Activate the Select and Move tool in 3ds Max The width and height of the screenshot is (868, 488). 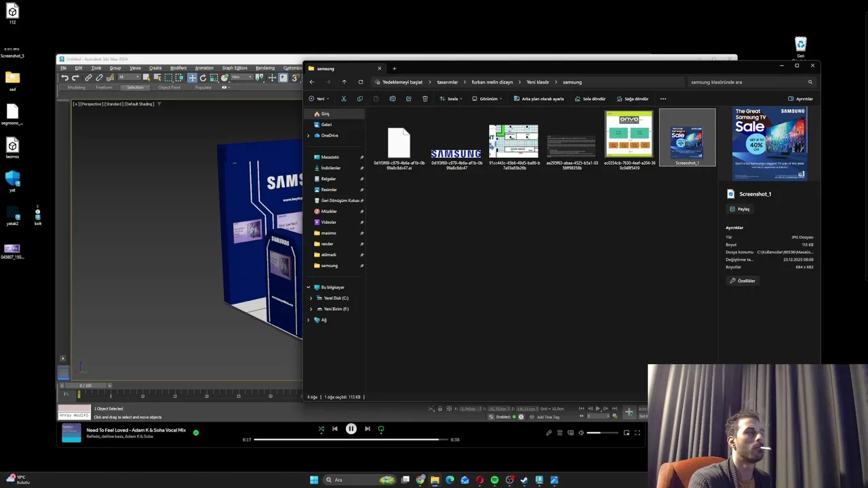click(x=193, y=78)
